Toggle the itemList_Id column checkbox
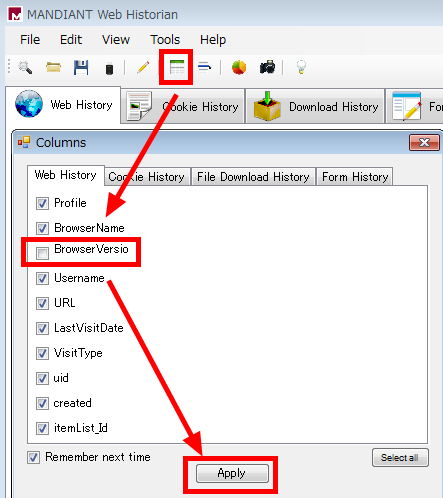The width and height of the screenshot is (443, 498). point(42,428)
